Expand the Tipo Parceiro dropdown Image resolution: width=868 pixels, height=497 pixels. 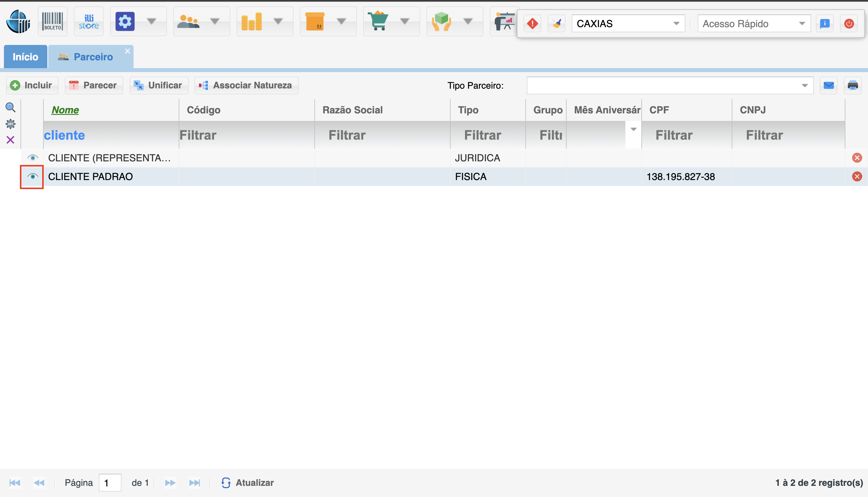pyautogui.click(x=805, y=85)
